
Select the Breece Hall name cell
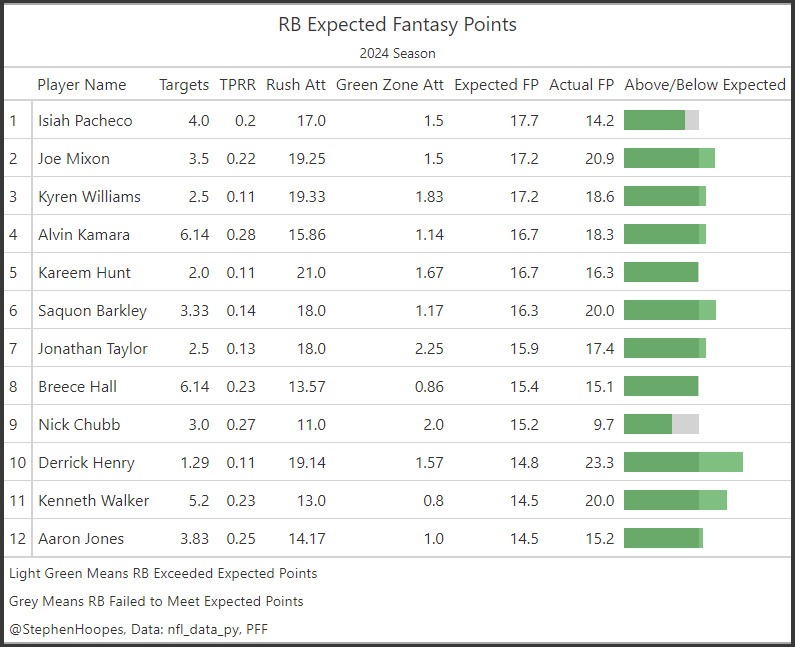click(x=77, y=387)
